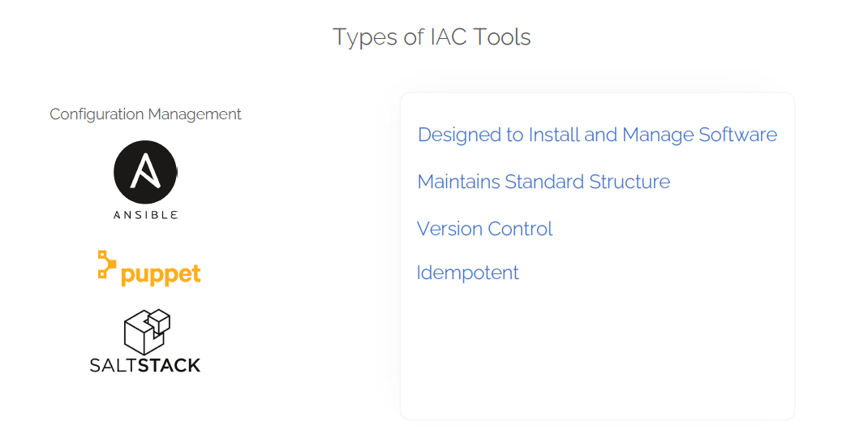
Task: Click the Ansible circular logo
Action: (x=145, y=172)
